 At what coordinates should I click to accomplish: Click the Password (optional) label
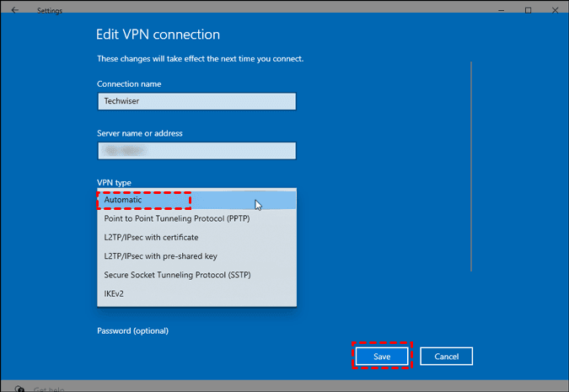pyautogui.click(x=133, y=331)
